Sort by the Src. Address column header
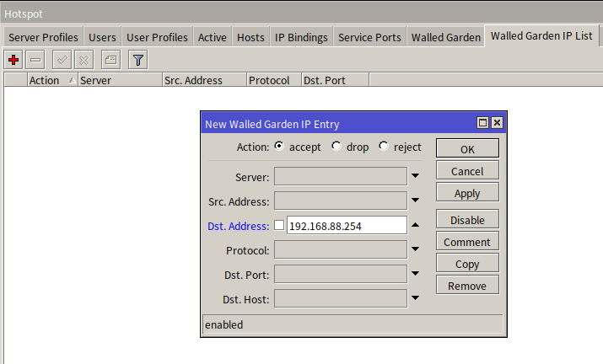The height and width of the screenshot is (364, 603). pos(202,81)
